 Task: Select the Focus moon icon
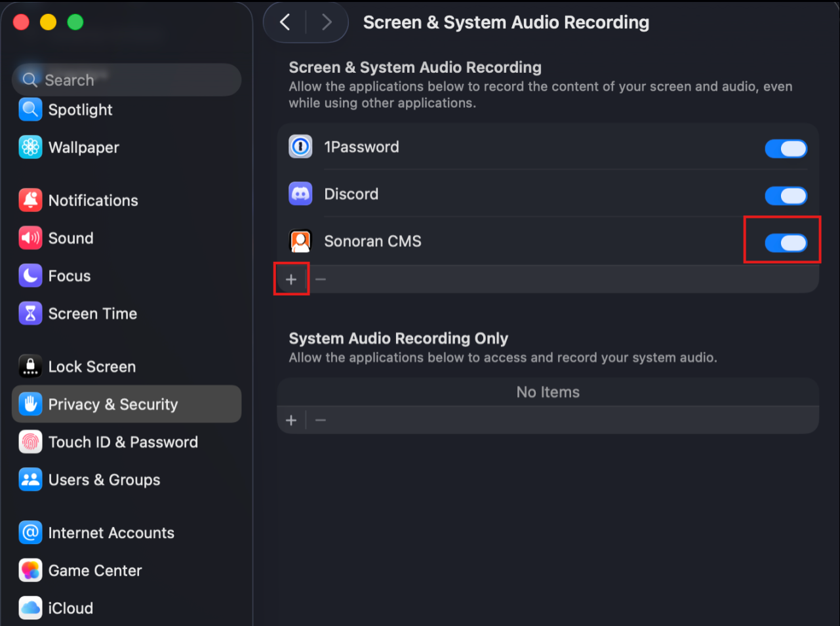30,276
